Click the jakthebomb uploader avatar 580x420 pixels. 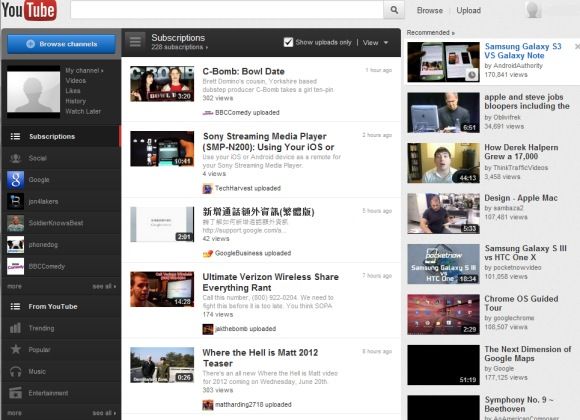(x=208, y=329)
